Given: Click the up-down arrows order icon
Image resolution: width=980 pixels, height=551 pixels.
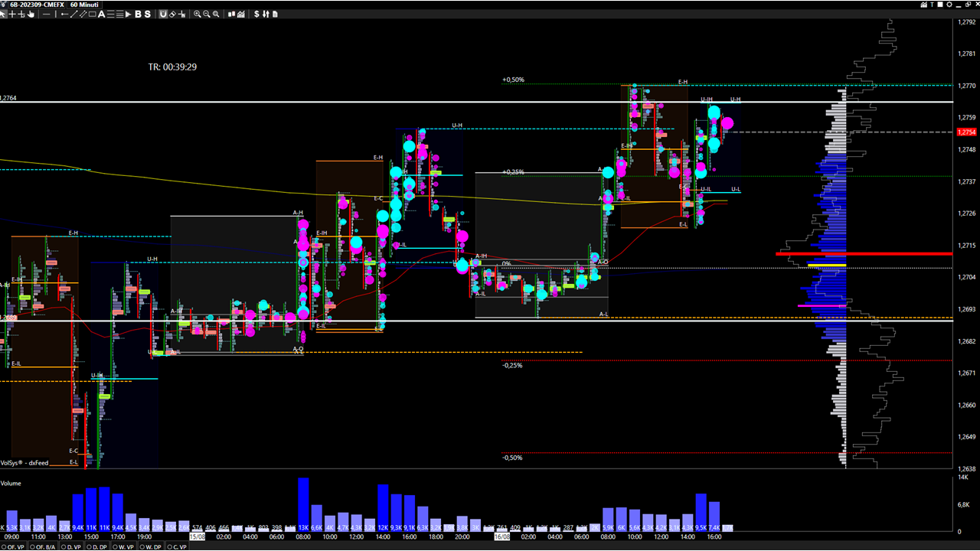Looking at the screenshot, I should click(x=266, y=14).
